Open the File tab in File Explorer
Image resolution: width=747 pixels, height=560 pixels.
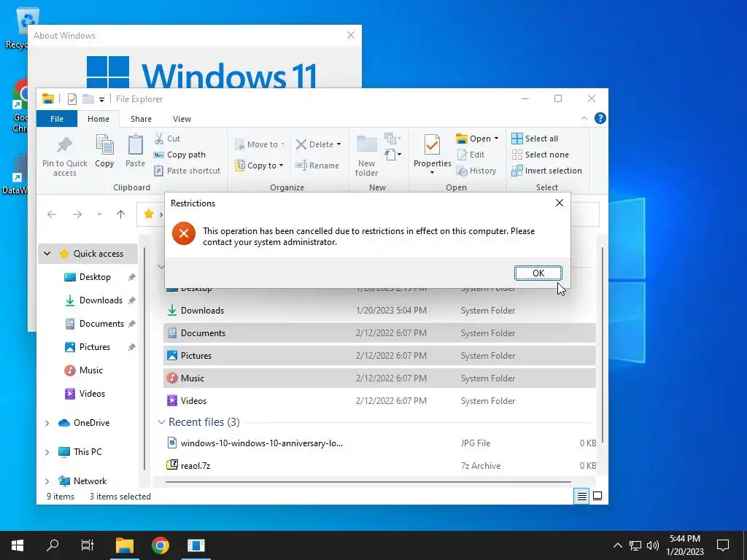(57, 119)
